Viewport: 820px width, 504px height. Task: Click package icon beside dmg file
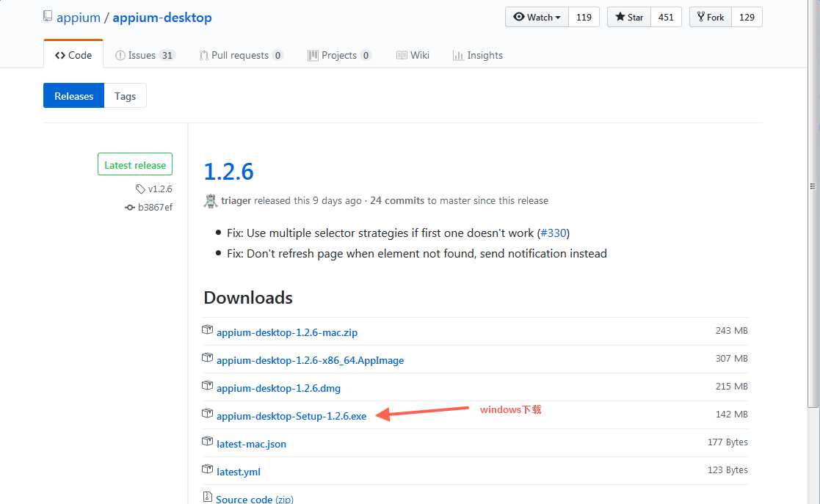[208, 385]
